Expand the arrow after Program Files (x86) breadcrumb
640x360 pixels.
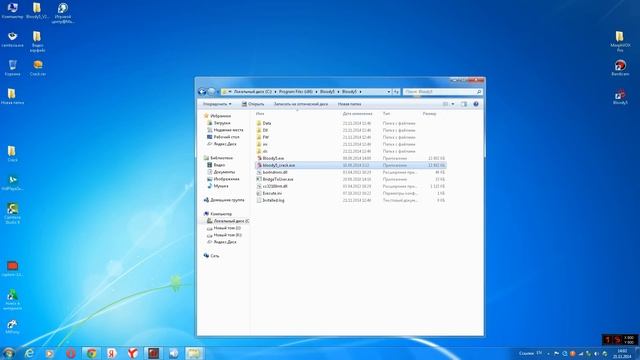[316, 92]
